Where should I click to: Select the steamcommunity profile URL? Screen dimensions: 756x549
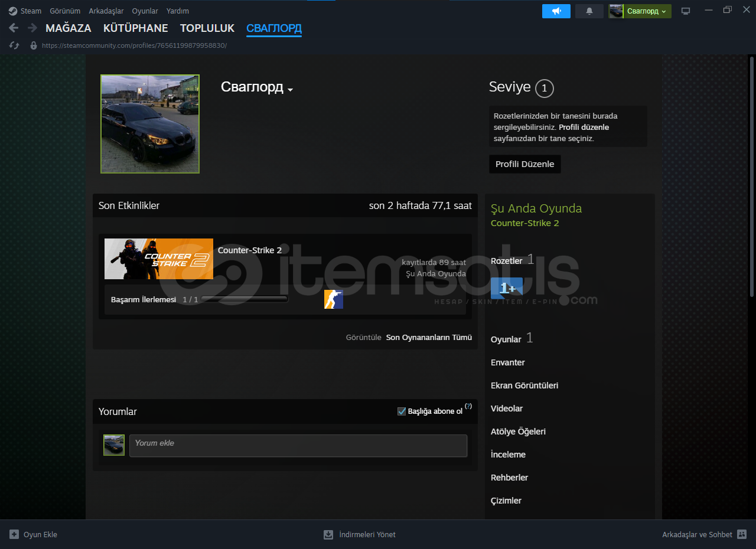click(x=134, y=45)
